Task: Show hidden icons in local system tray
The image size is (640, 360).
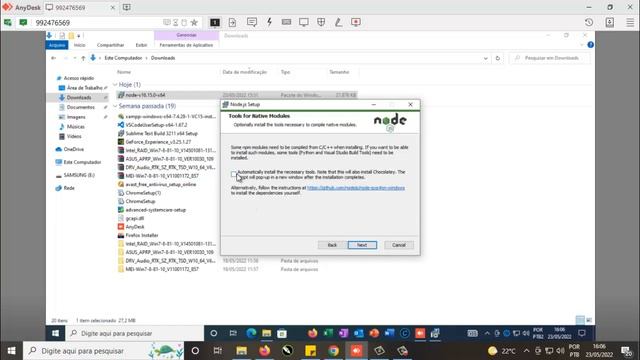Action: click(x=527, y=351)
